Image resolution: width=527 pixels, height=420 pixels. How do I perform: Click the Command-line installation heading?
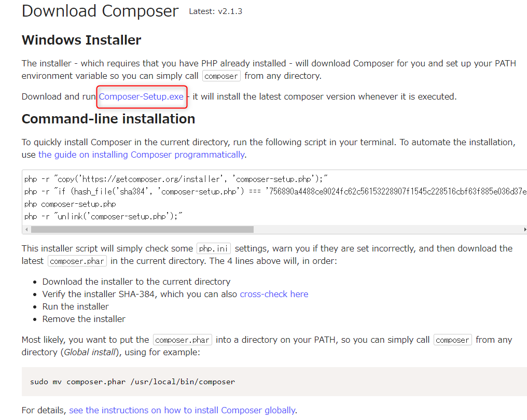click(108, 119)
